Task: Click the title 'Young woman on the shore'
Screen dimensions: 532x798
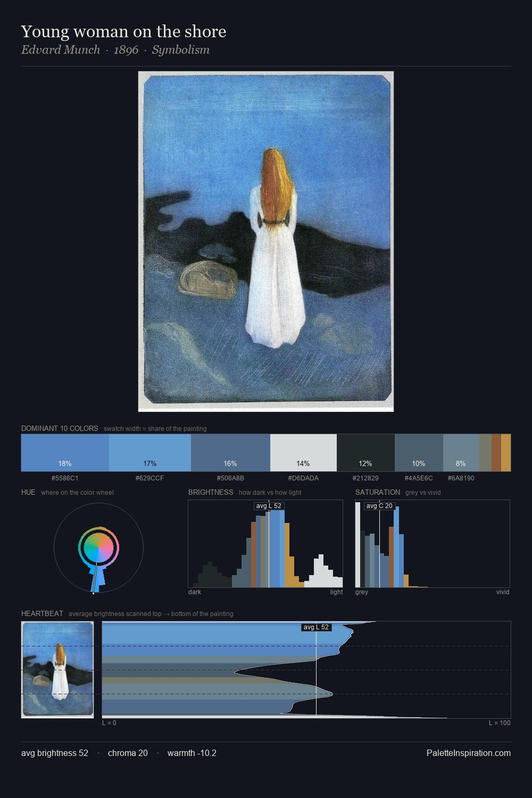Action: [124, 32]
